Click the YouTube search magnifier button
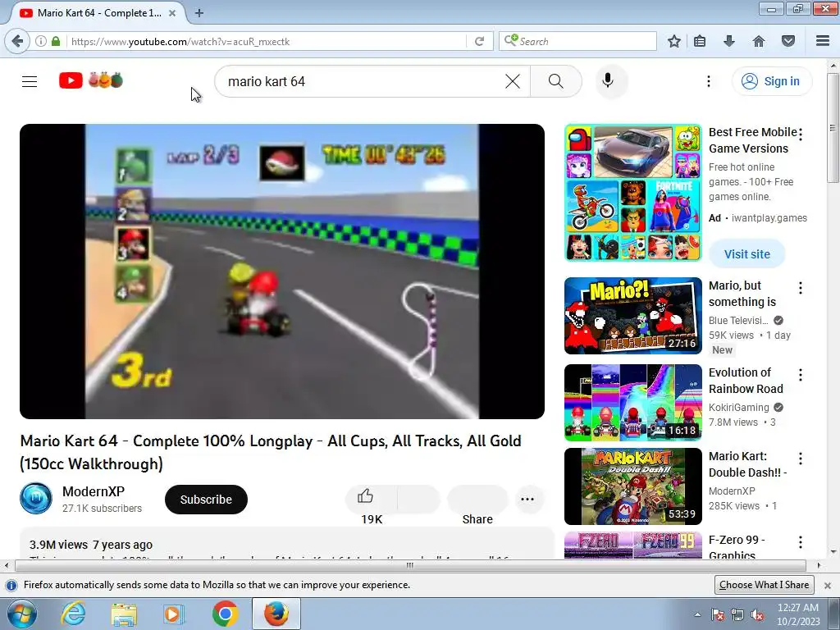Image resolution: width=840 pixels, height=630 pixels. pos(556,81)
